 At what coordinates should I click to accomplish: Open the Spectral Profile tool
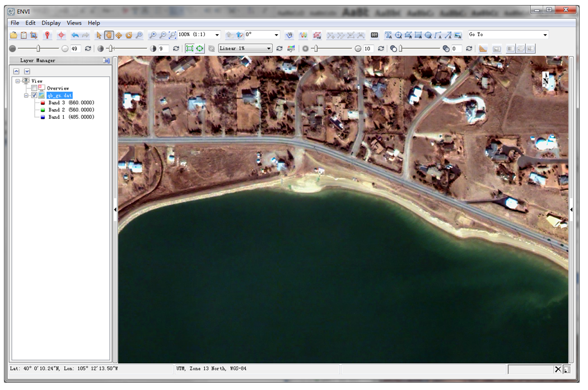303,35
